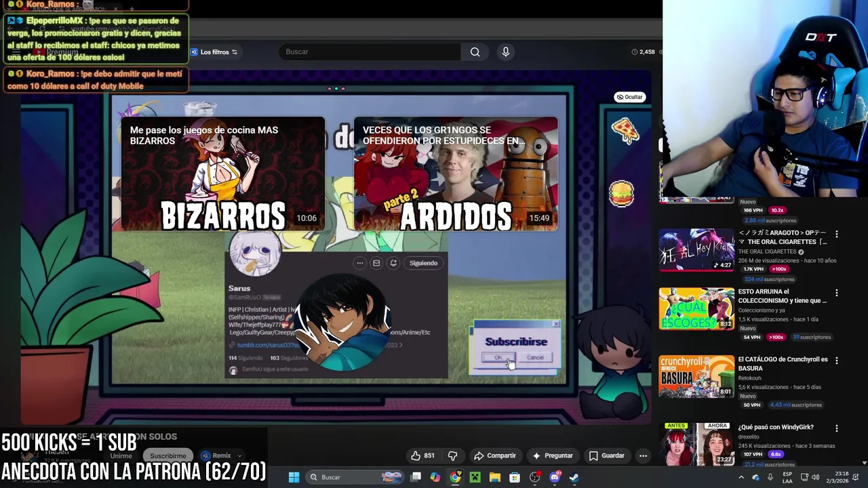The image size is (868, 488).
Task: Open the Preguntar AI assistant
Action: tap(553, 455)
